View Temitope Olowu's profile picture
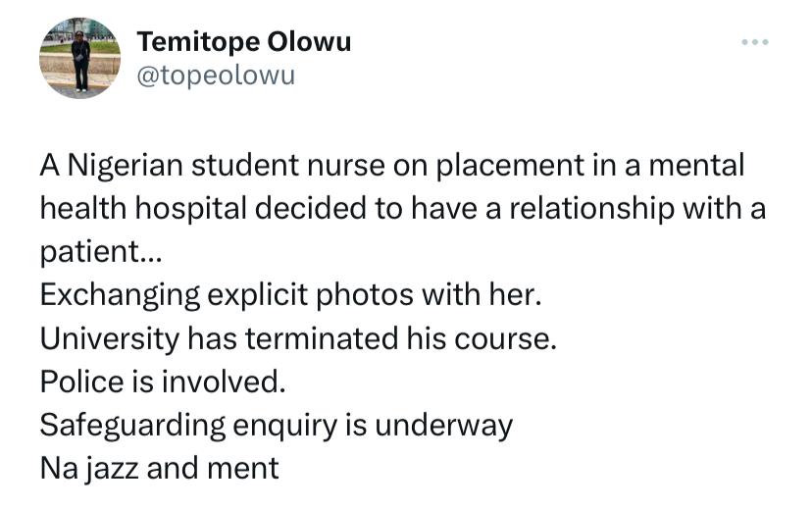The width and height of the screenshot is (812, 511). (x=79, y=58)
